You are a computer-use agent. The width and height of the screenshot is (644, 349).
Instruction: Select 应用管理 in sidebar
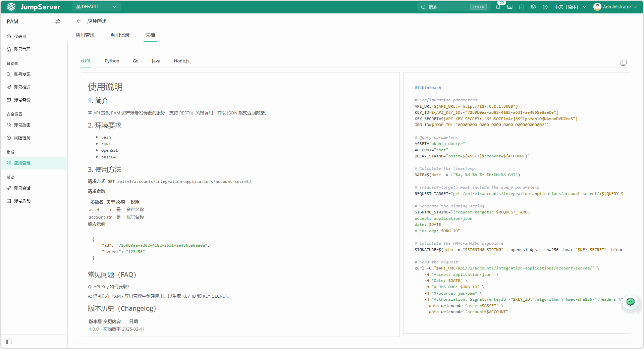point(34,163)
